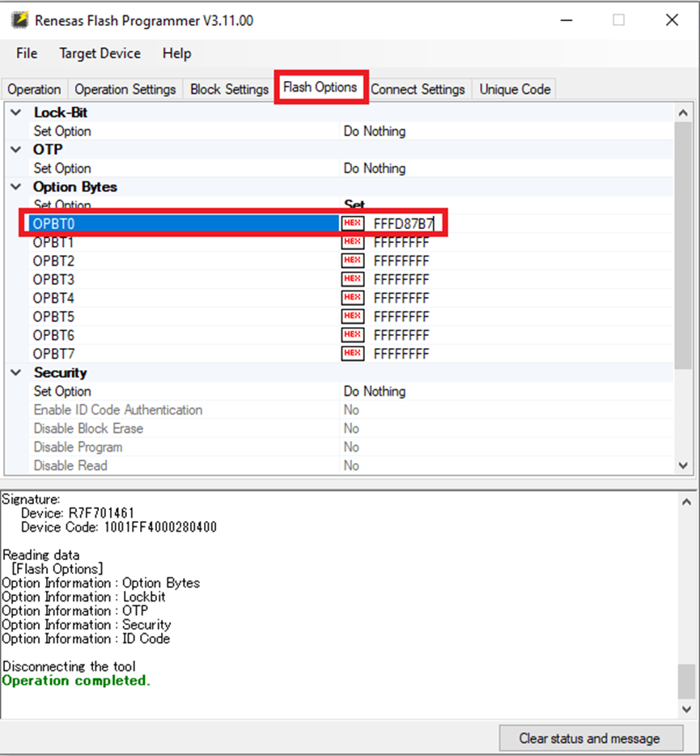Select the OPBT6 row label
700x756 pixels.
pos(53,335)
